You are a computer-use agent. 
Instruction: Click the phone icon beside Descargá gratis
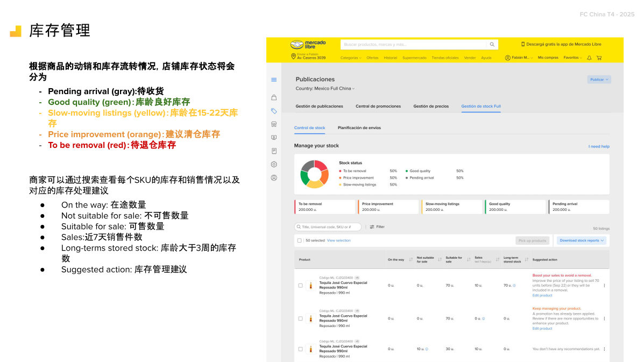coord(523,44)
